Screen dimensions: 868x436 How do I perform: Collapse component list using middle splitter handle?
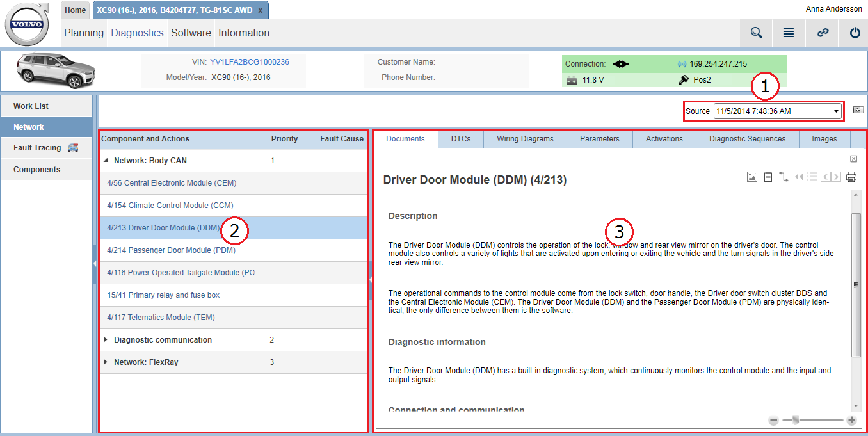point(371,280)
